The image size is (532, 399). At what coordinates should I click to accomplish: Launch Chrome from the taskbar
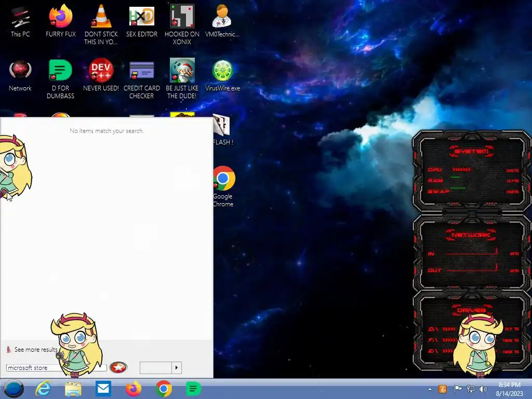[x=163, y=389]
